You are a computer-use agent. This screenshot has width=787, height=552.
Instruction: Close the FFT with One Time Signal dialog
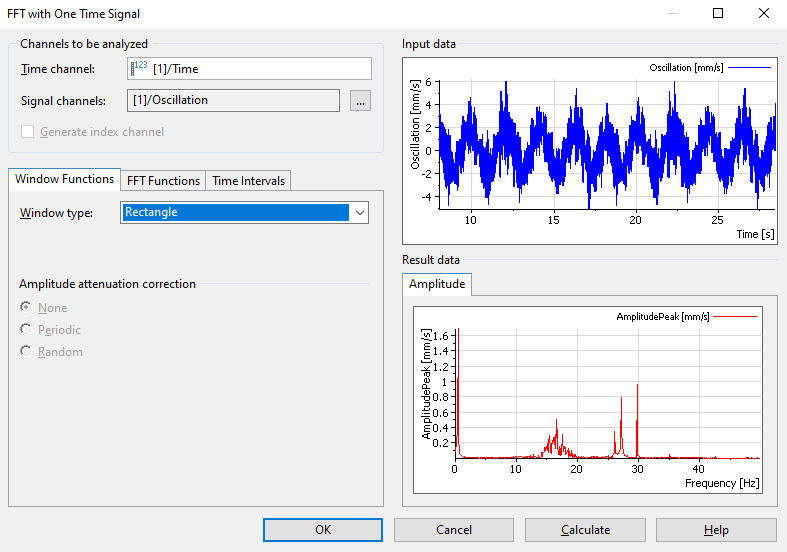pos(764,14)
